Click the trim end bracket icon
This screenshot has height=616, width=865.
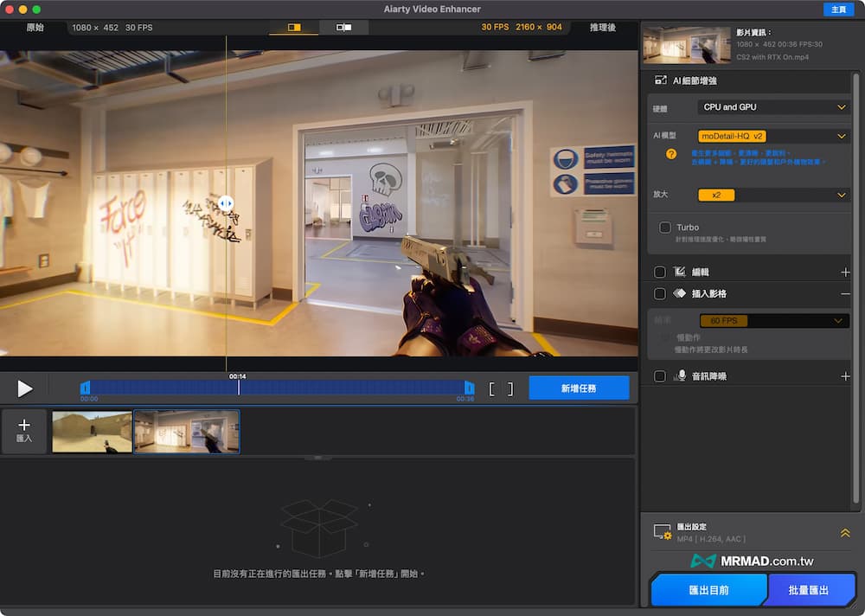click(510, 389)
